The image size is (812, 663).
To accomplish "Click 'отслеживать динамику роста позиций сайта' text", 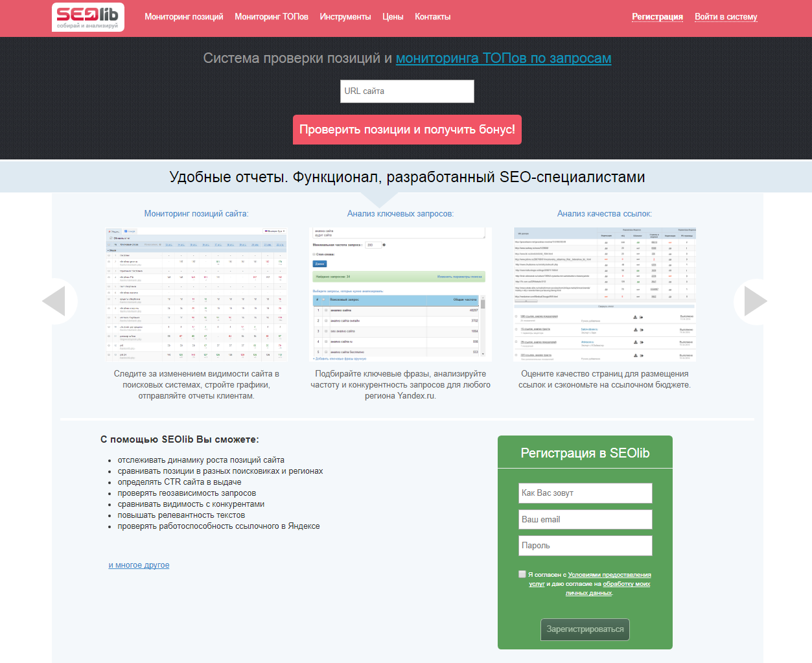I will click(201, 460).
